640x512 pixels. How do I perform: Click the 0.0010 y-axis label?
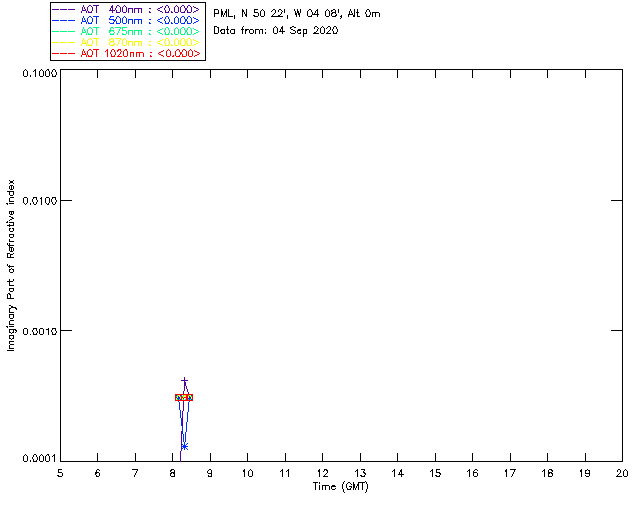coord(40,331)
